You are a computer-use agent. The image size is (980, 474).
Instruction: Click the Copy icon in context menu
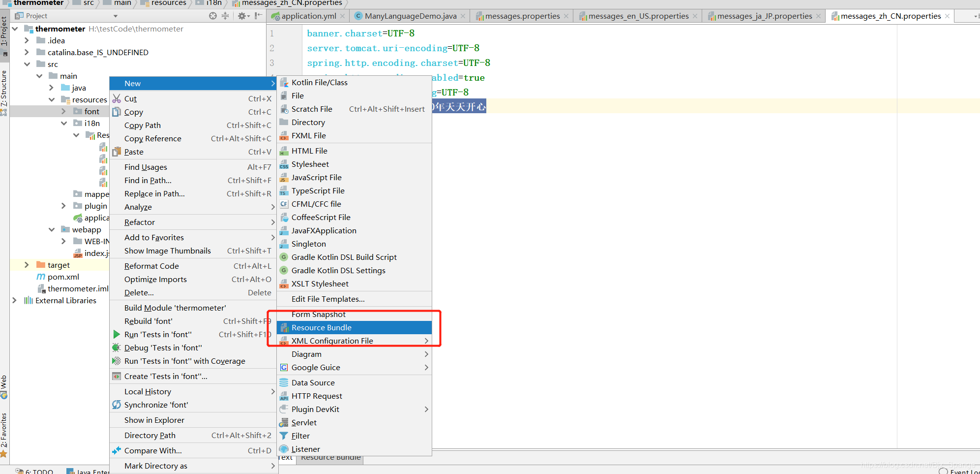117,112
